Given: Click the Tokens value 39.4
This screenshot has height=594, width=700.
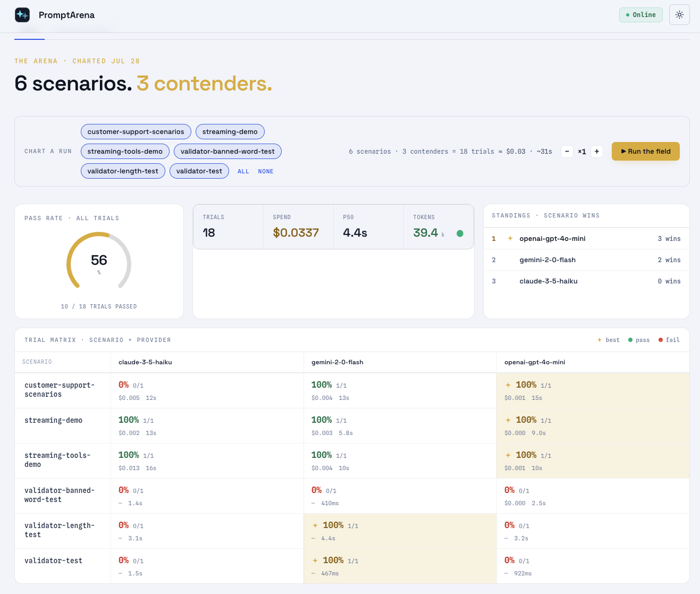Looking at the screenshot, I should tap(426, 232).
